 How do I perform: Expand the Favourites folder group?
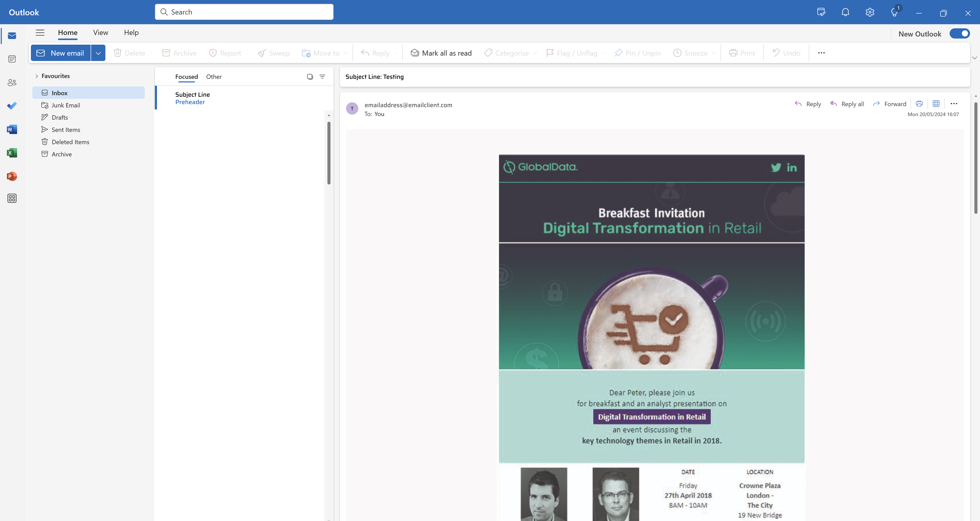coord(37,76)
